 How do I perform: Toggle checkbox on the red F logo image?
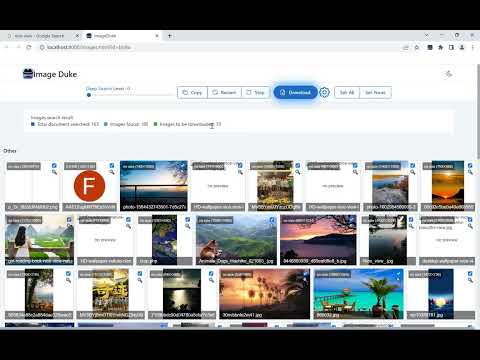[x=112, y=165]
